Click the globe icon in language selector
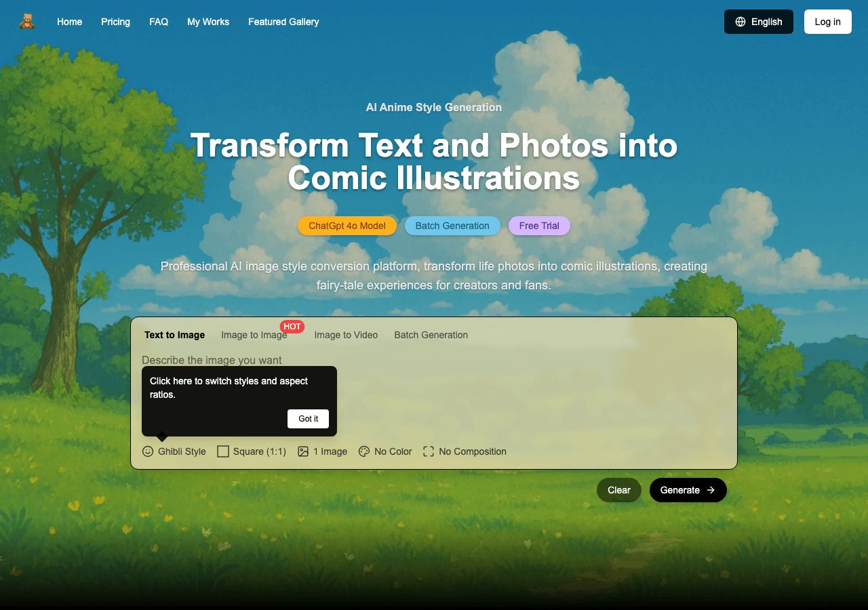868x610 pixels. (x=740, y=22)
